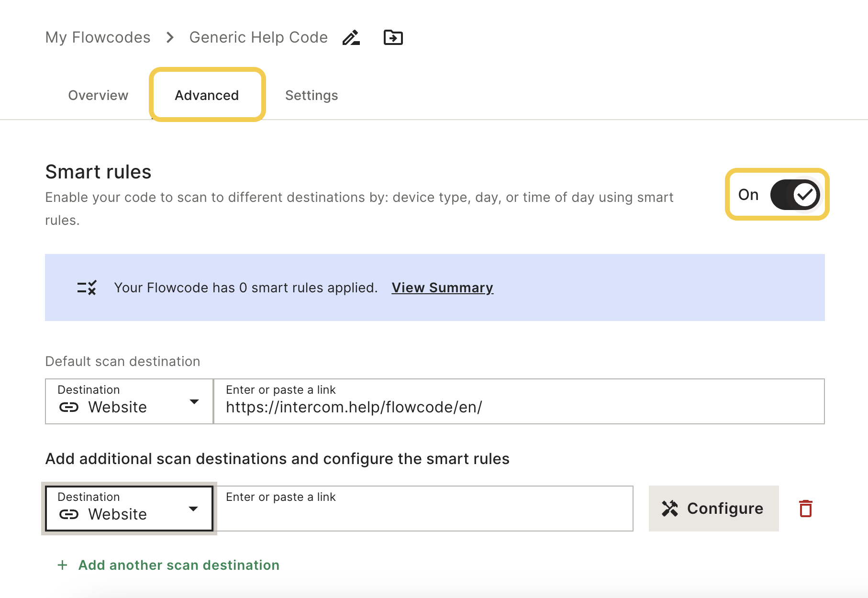Open the View Summary link
868x598 pixels.
pos(443,288)
